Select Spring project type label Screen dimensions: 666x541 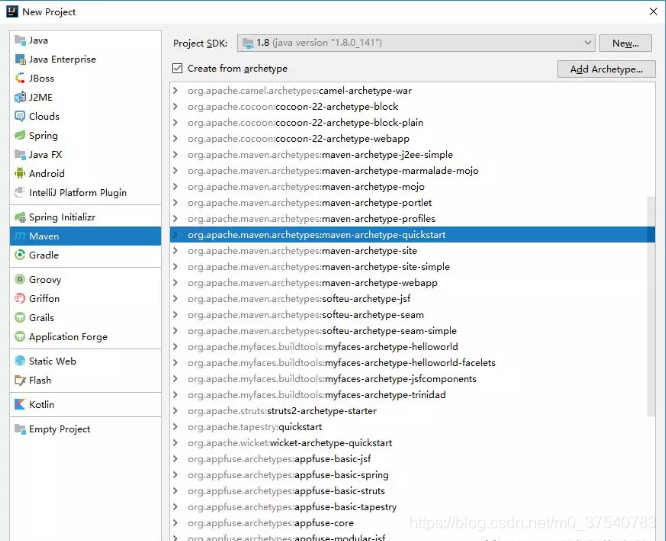click(43, 136)
